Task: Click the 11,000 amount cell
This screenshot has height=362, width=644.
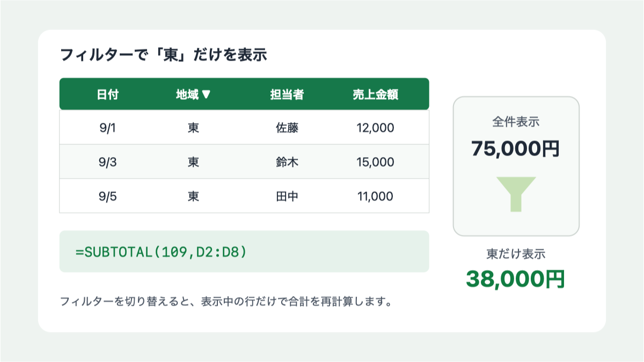Action: [376, 196]
